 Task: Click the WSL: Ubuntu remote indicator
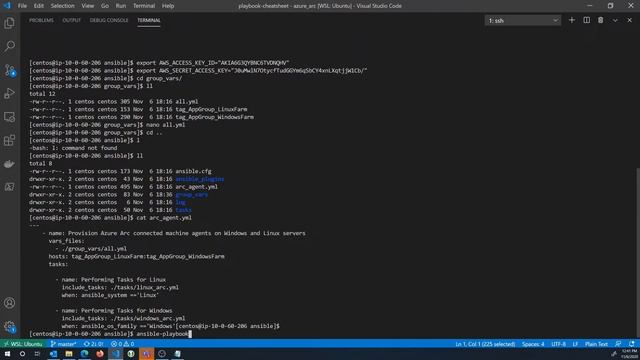point(23,344)
